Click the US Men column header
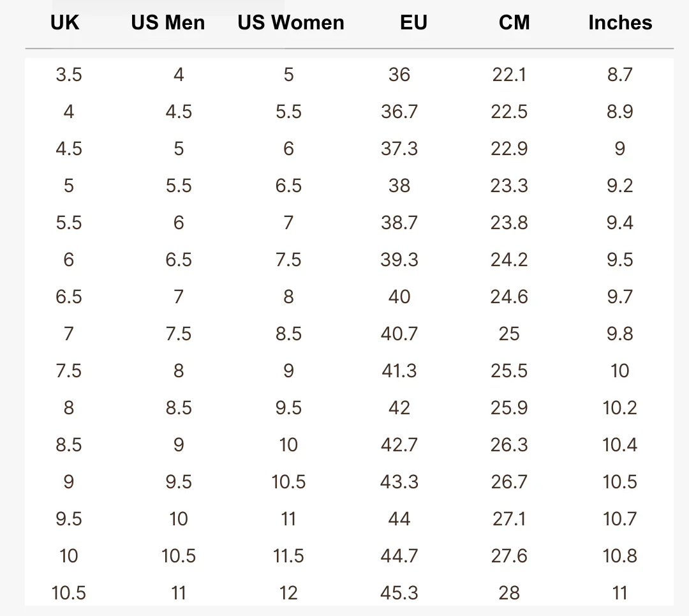Screen dimensions: 689x616 (168, 23)
